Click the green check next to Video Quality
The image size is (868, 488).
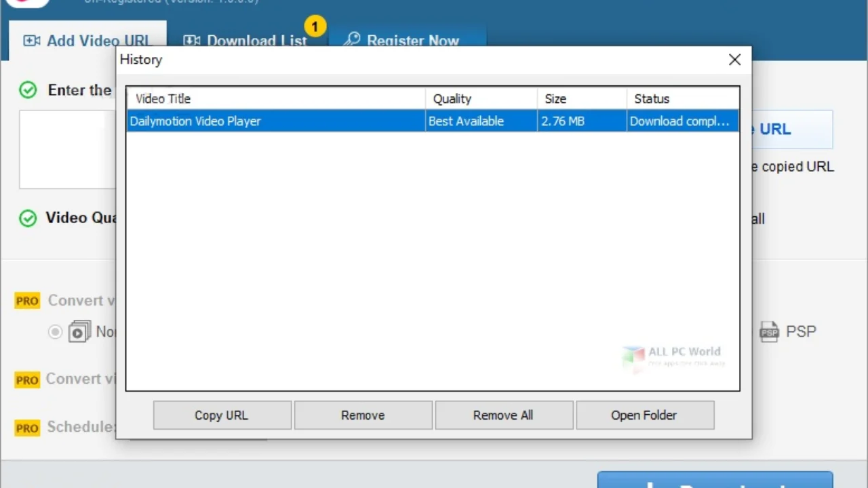point(28,218)
